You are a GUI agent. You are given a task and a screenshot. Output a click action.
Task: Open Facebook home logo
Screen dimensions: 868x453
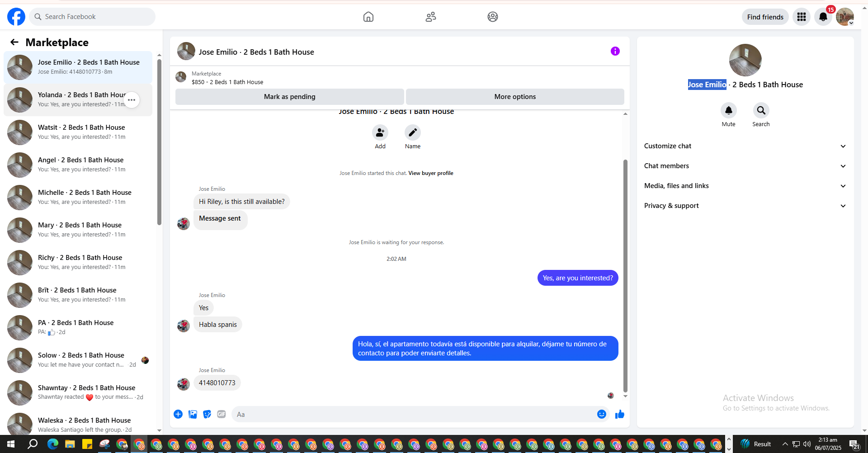[x=16, y=17]
